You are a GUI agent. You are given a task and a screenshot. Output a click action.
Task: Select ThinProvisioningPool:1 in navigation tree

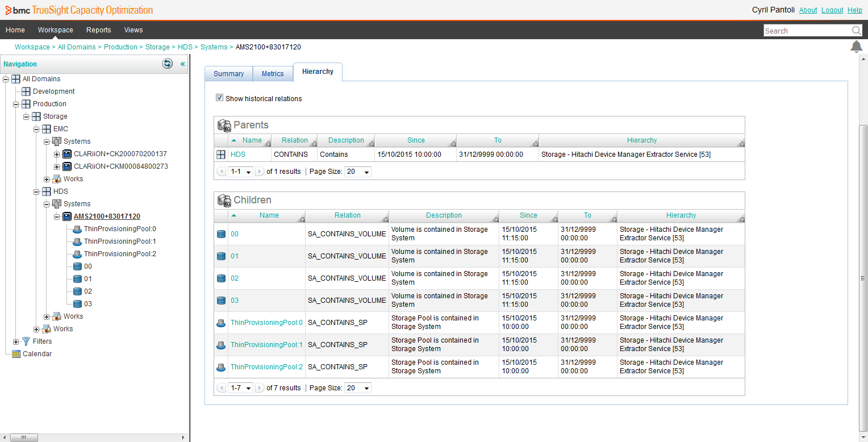pyautogui.click(x=120, y=241)
